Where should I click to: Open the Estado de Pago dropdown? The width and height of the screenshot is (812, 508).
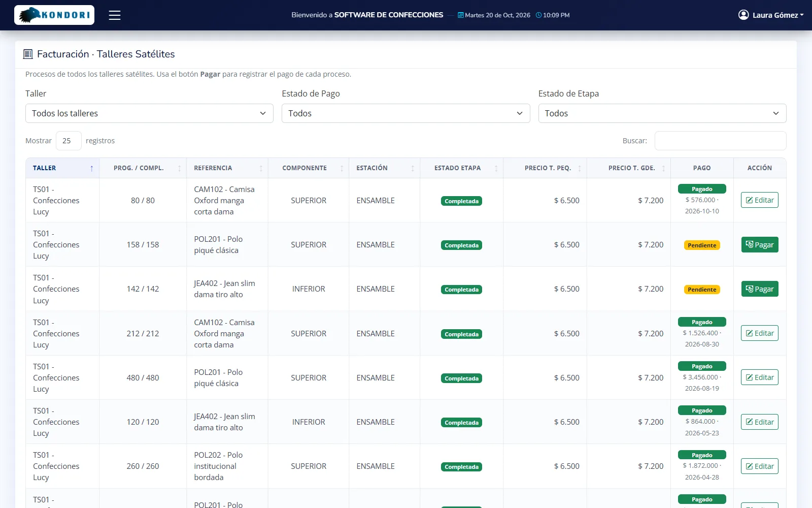point(406,113)
